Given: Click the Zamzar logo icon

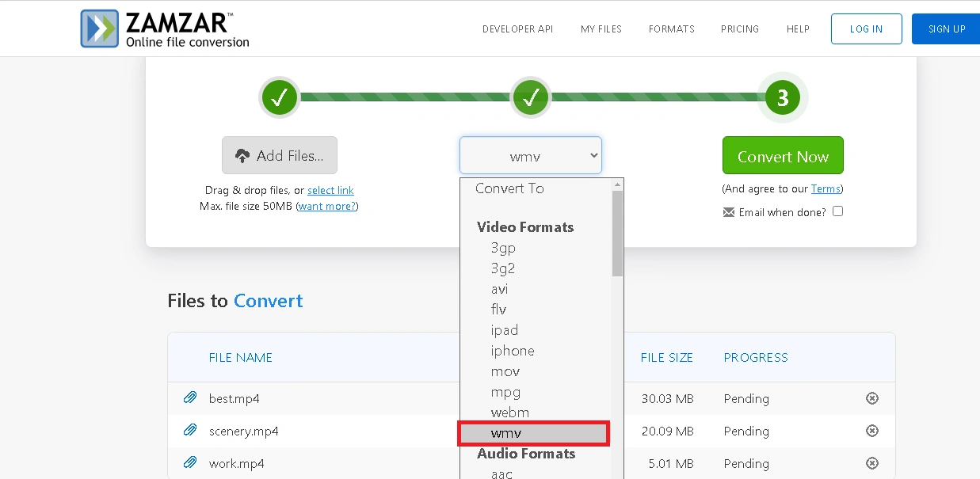Looking at the screenshot, I should pyautogui.click(x=100, y=29).
